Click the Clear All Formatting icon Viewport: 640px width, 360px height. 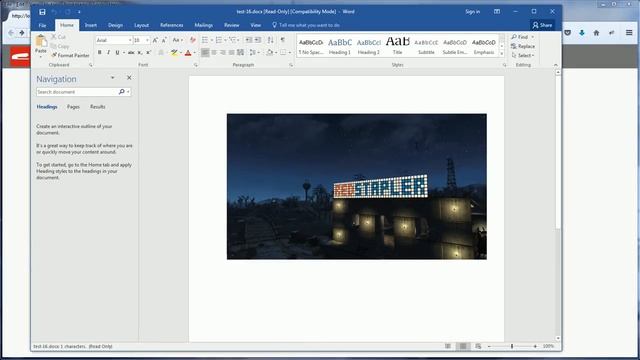coord(193,40)
